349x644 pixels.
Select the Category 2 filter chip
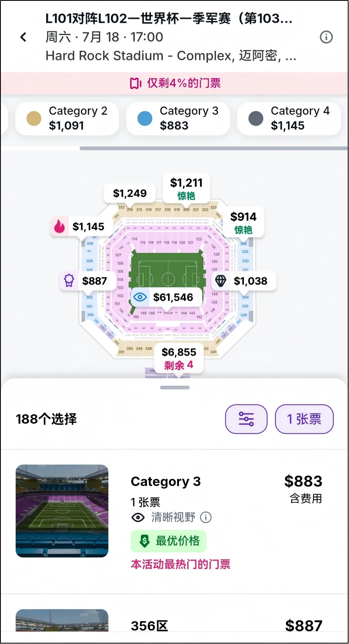pos(67,118)
